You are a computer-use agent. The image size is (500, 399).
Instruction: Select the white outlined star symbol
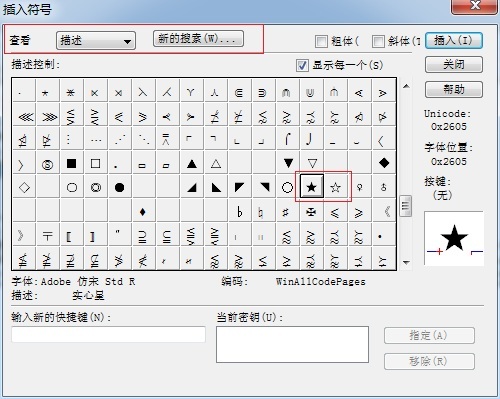(335, 187)
